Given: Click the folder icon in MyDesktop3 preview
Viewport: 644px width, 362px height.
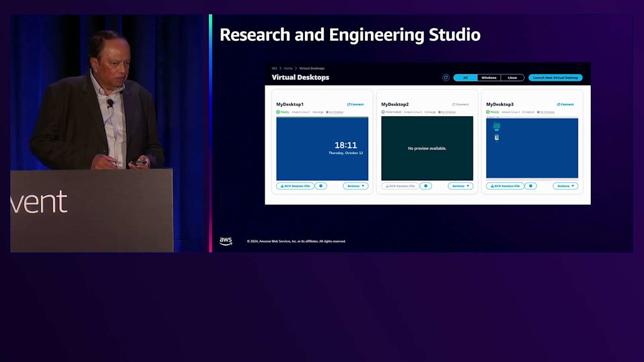Looking at the screenshot, I should click(x=496, y=126).
